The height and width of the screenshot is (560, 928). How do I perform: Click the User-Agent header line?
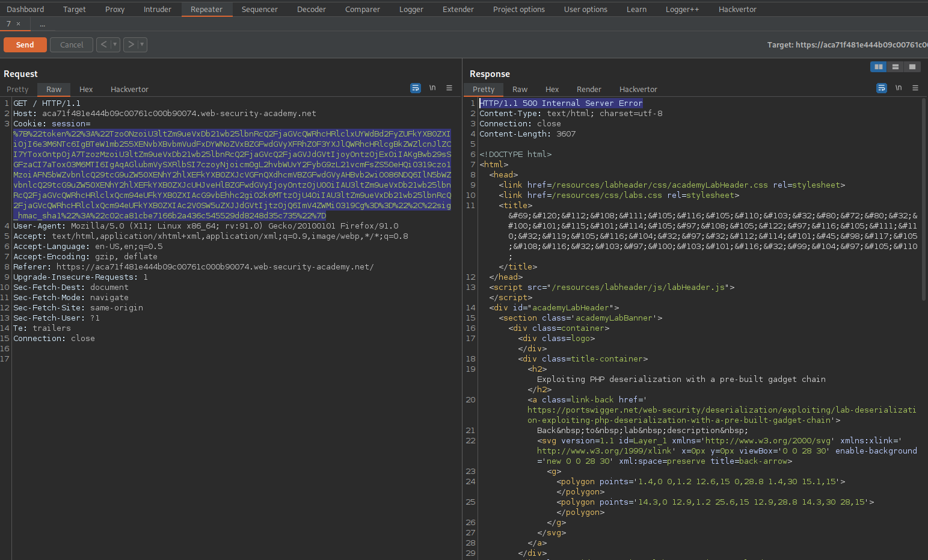tap(206, 226)
